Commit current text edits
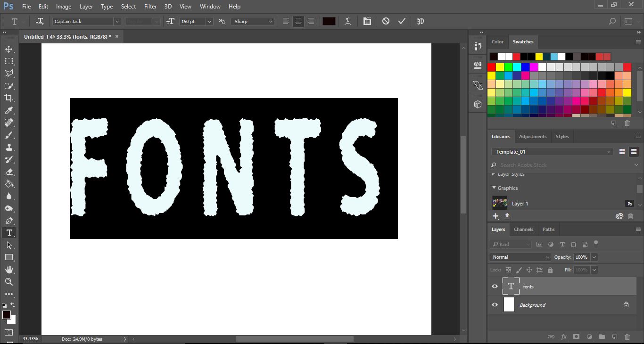 click(x=402, y=21)
